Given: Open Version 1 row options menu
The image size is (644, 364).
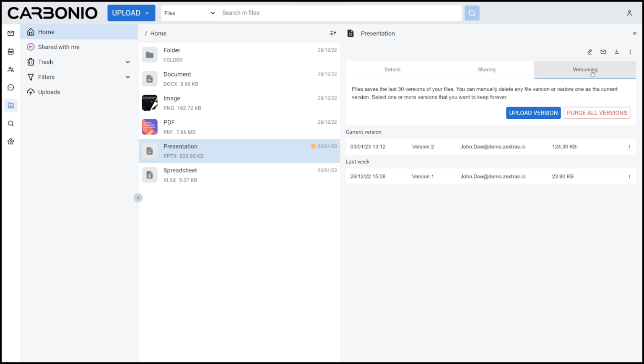Looking at the screenshot, I should 629,177.
